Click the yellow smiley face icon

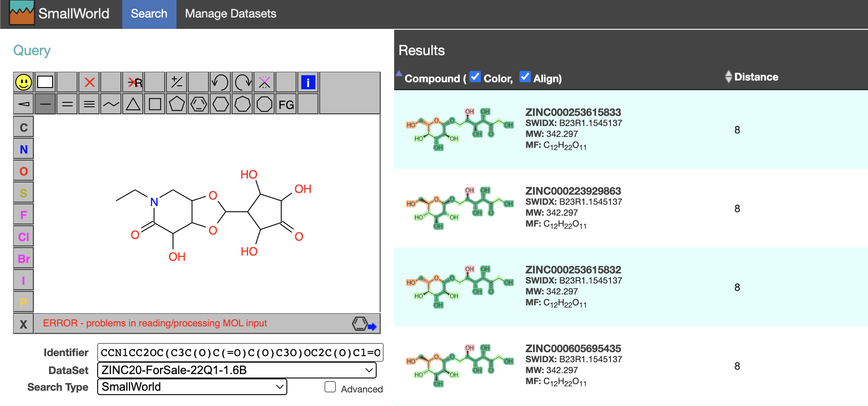[24, 82]
